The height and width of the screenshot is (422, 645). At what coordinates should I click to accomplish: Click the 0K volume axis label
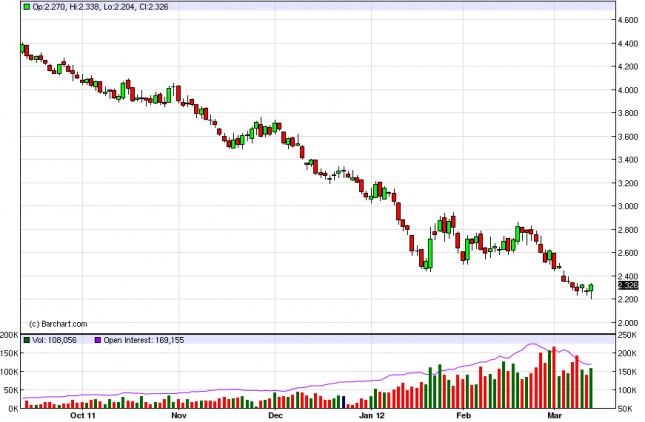coord(14,408)
